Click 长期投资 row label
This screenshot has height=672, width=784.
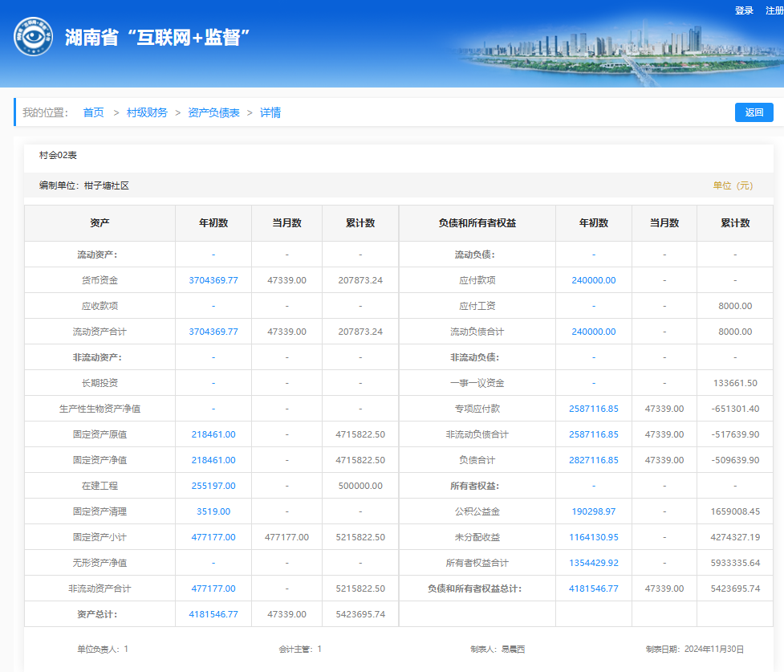tap(100, 383)
